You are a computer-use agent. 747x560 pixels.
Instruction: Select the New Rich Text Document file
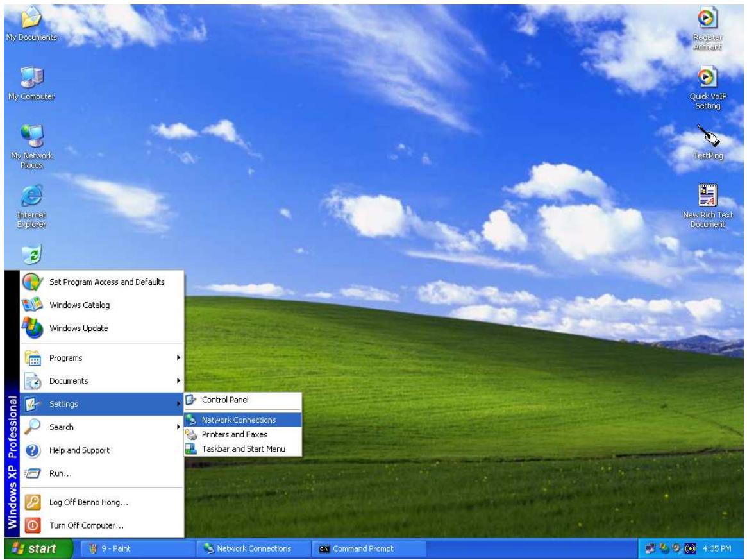[x=707, y=206]
